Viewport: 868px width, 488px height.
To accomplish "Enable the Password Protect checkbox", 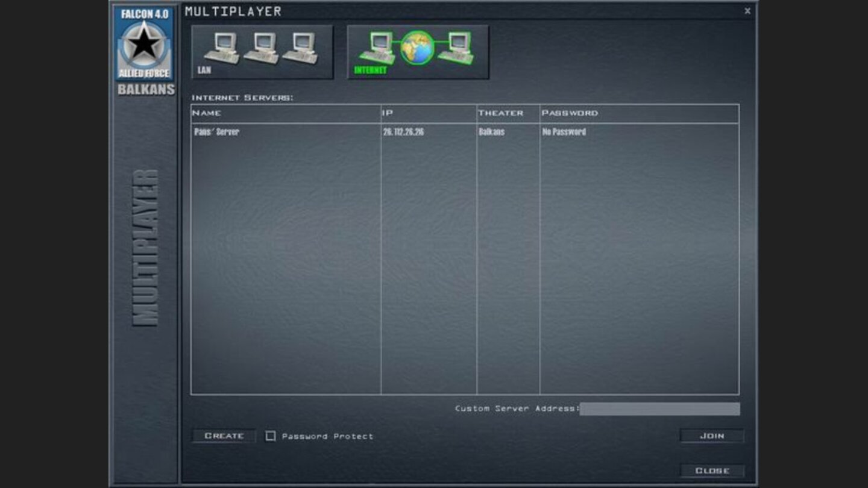I will [271, 436].
